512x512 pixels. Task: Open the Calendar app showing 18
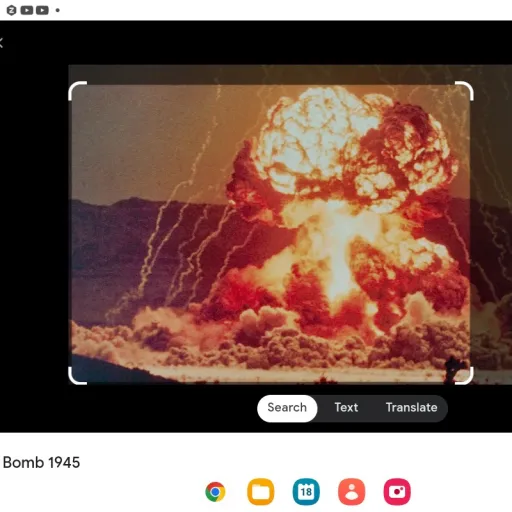(x=306, y=492)
